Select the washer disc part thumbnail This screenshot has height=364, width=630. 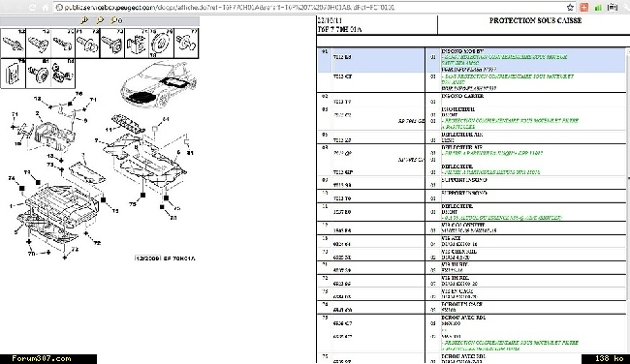tap(162, 43)
